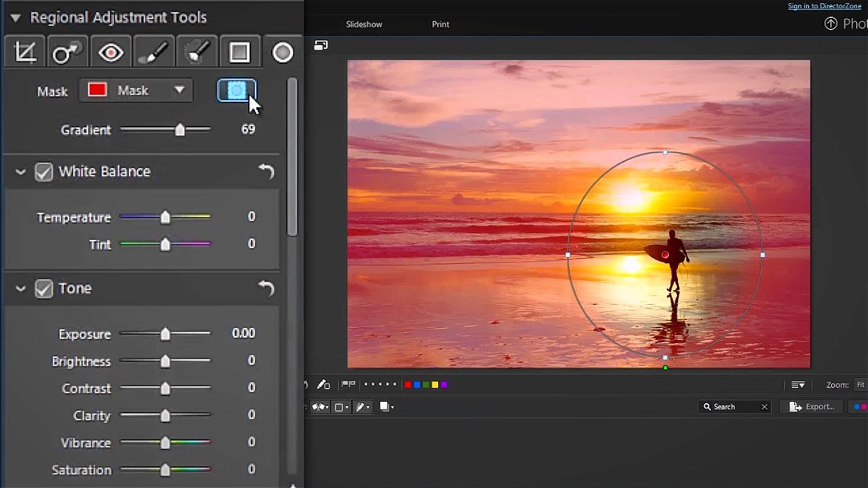
Task: Click the top handle of radial mask
Action: click(x=665, y=152)
